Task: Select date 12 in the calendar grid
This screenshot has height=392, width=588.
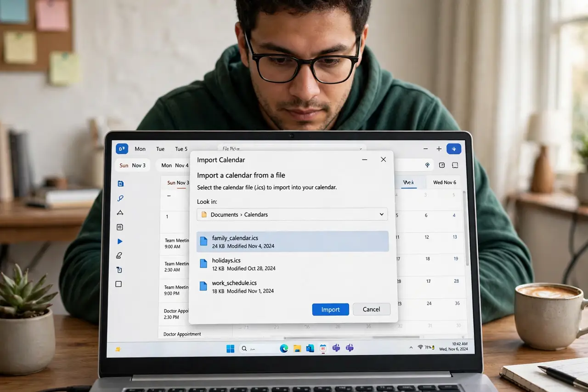Action: 427,237
